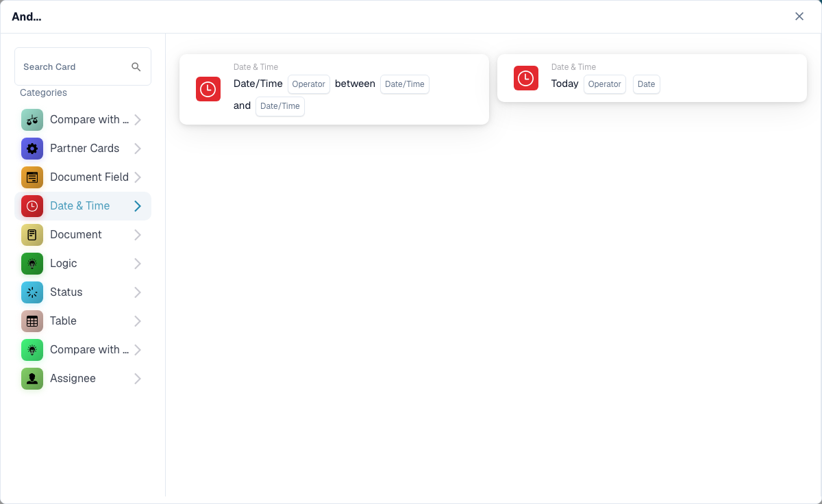Viewport: 822px width, 504px height.
Task: Close the And… dialog
Action: (799, 16)
